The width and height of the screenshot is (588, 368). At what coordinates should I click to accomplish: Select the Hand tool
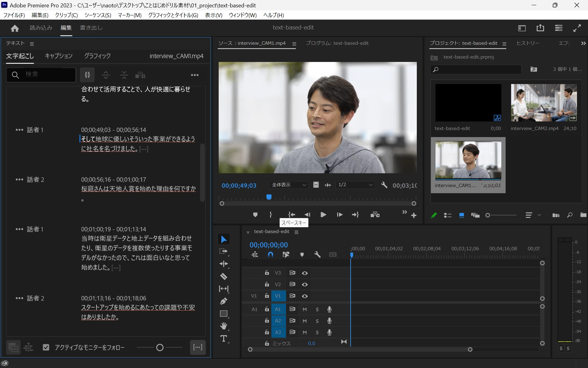(224, 326)
